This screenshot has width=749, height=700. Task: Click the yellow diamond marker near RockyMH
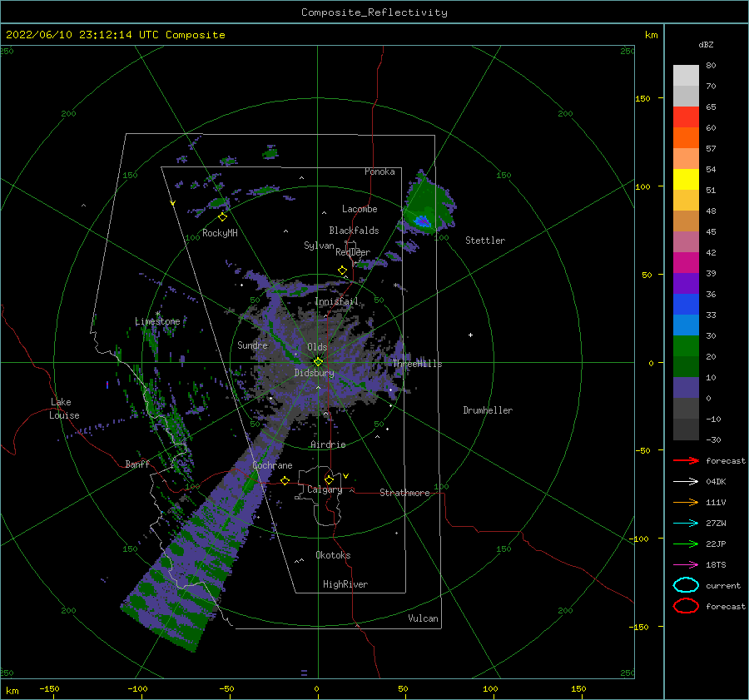pyautogui.click(x=222, y=217)
